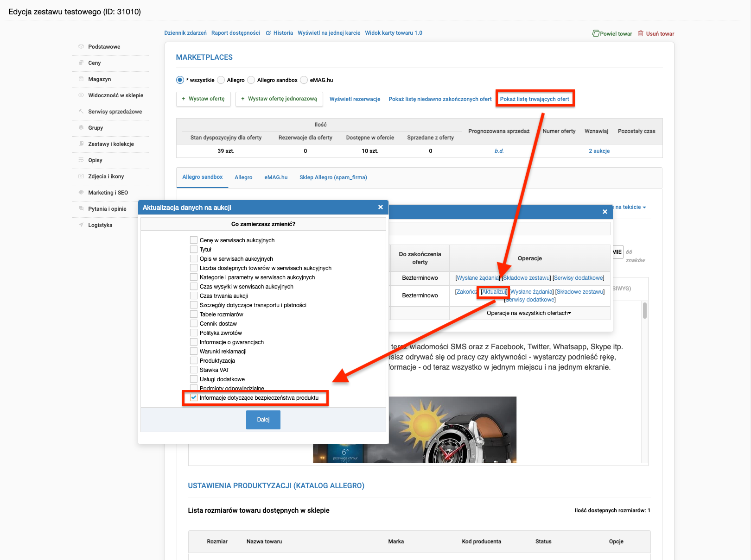The image size is (751, 560).
Task: Open Raport dostępności link
Action: 235,33
